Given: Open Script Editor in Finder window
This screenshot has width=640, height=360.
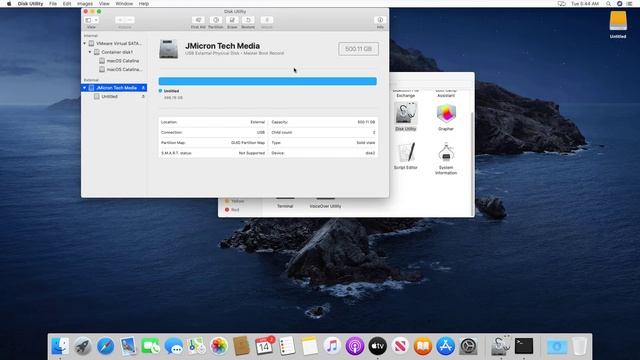Looking at the screenshot, I should (405, 152).
